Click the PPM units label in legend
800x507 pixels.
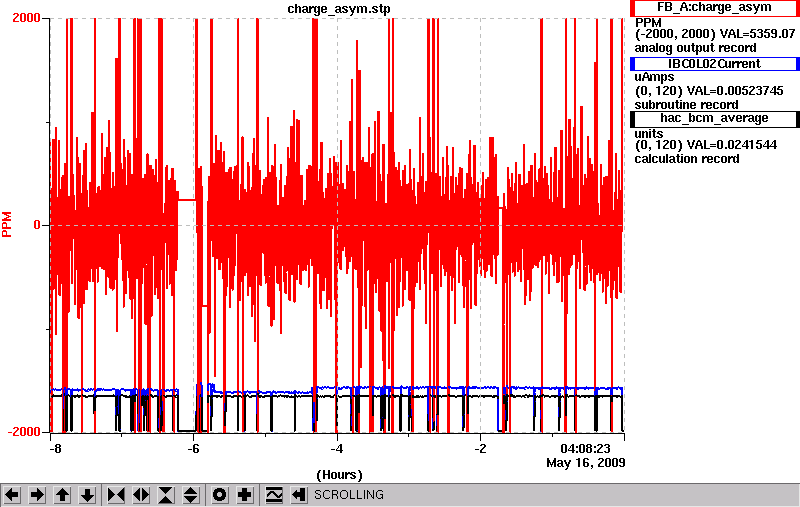point(648,23)
